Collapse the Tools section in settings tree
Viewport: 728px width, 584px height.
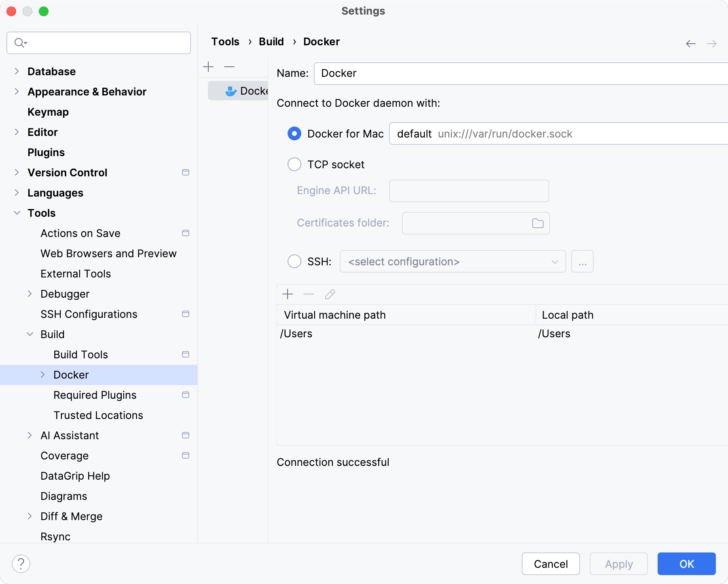[x=17, y=213]
